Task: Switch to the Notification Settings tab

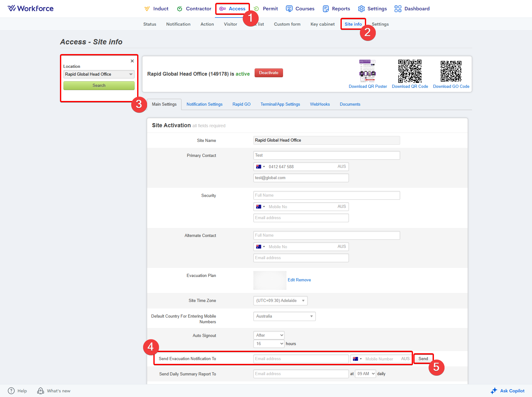Action: 204,104
